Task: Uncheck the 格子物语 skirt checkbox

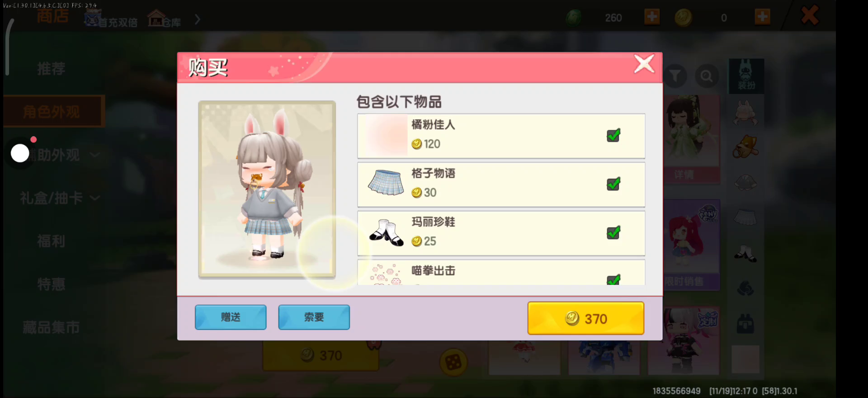Action: click(x=613, y=184)
